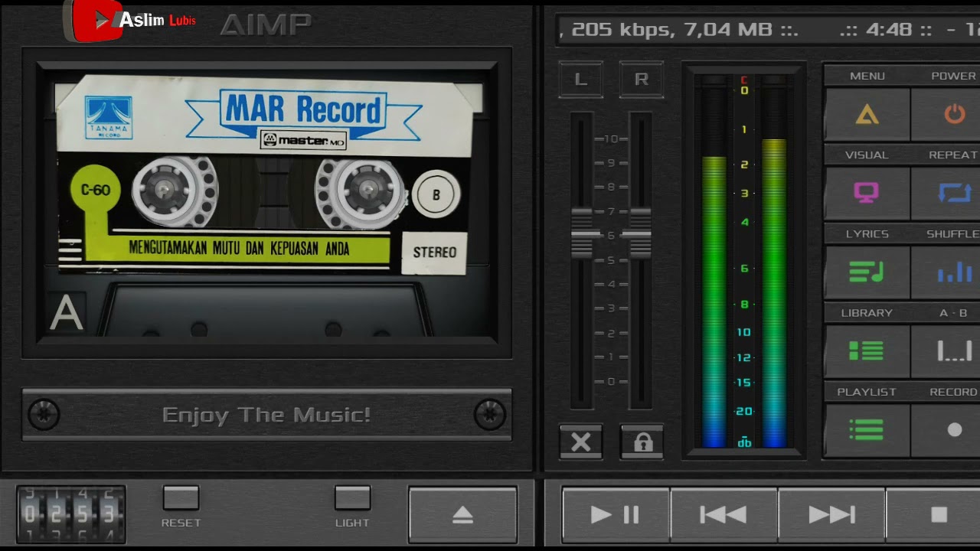
Task: Click the tape counter display 0253
Action: pos(70,514)
